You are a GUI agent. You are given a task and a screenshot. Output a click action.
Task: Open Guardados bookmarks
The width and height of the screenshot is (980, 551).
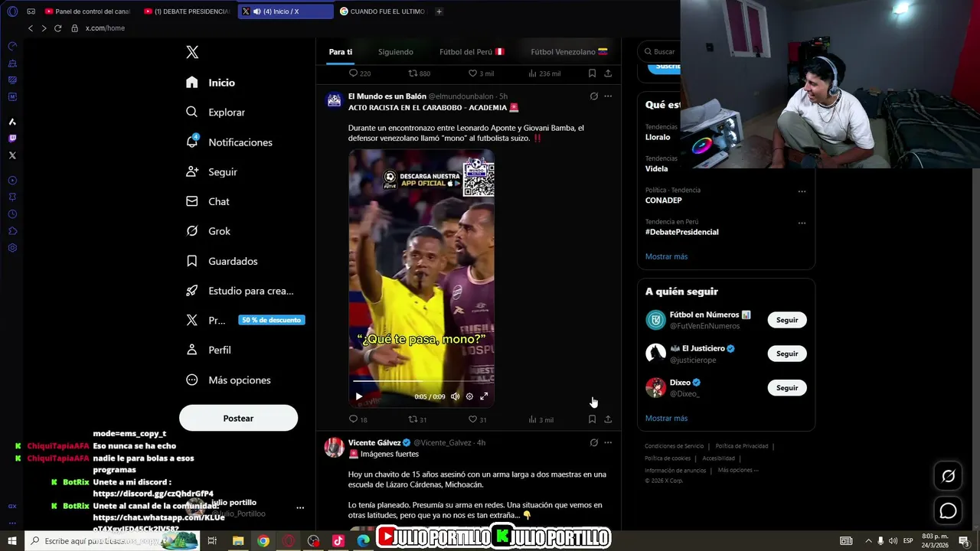[x=221, y=261]
